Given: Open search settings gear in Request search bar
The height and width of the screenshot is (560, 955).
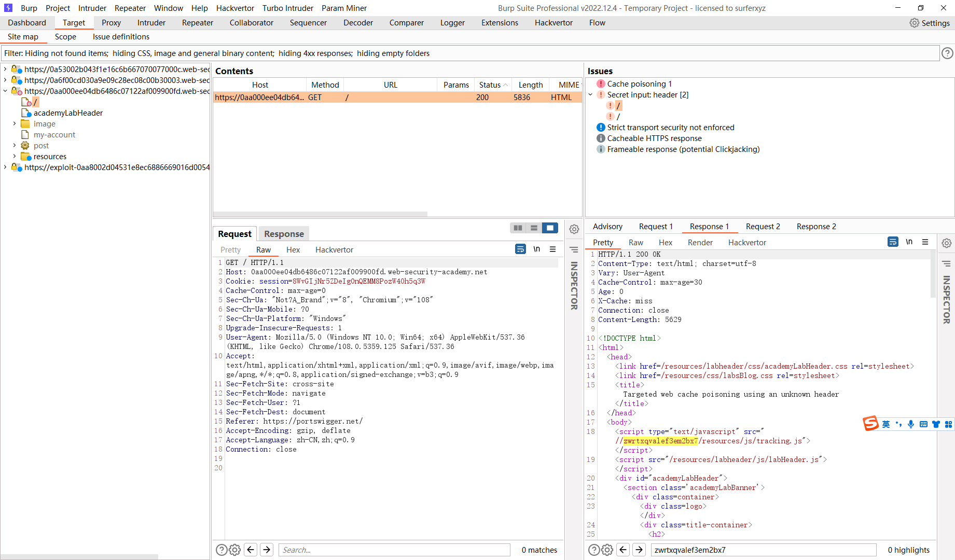Looking at the screenshot, I should pyautogui.click(x=234, y=550).
